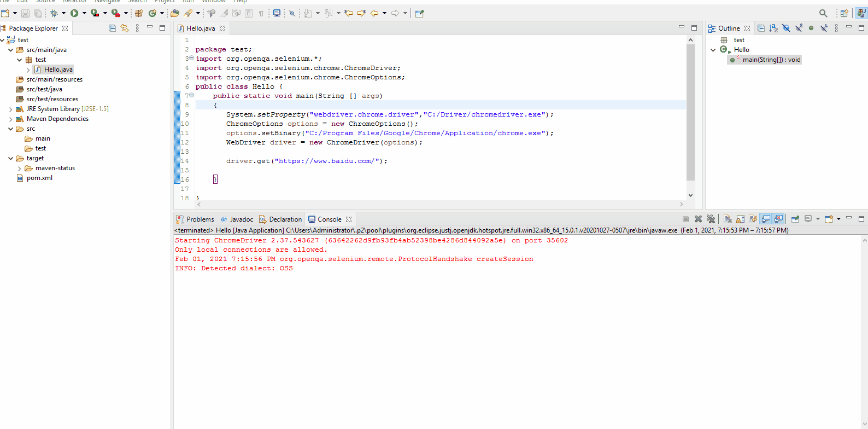Toggle Hide Non-Public members in Outline

tap(811, 28)
